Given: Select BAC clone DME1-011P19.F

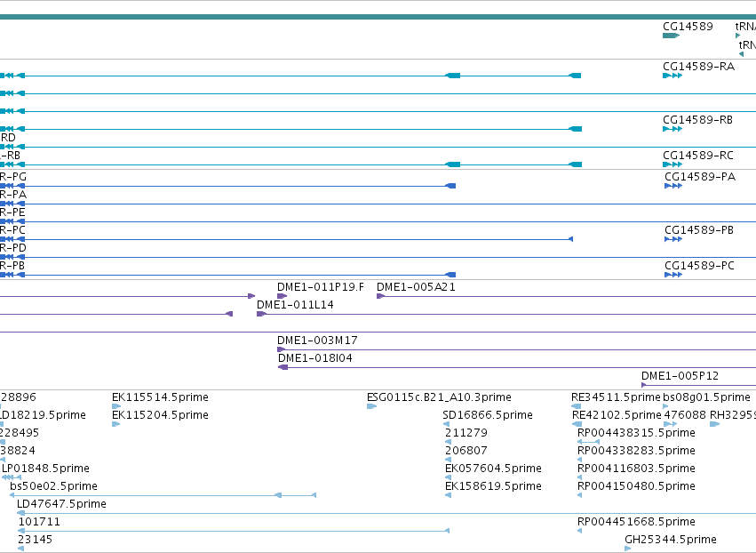Looking at the screenshot, I should [x=321, y=287].
